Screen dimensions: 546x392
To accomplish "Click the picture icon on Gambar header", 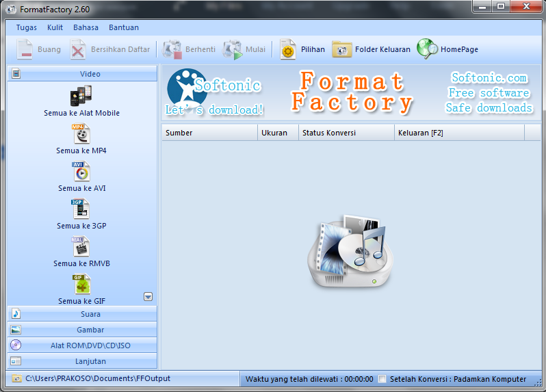I will pyautogui.click(x=16, y=329).
